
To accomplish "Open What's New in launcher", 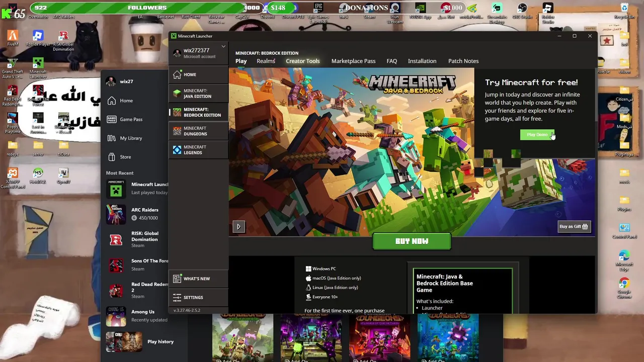I will (198, 279).
